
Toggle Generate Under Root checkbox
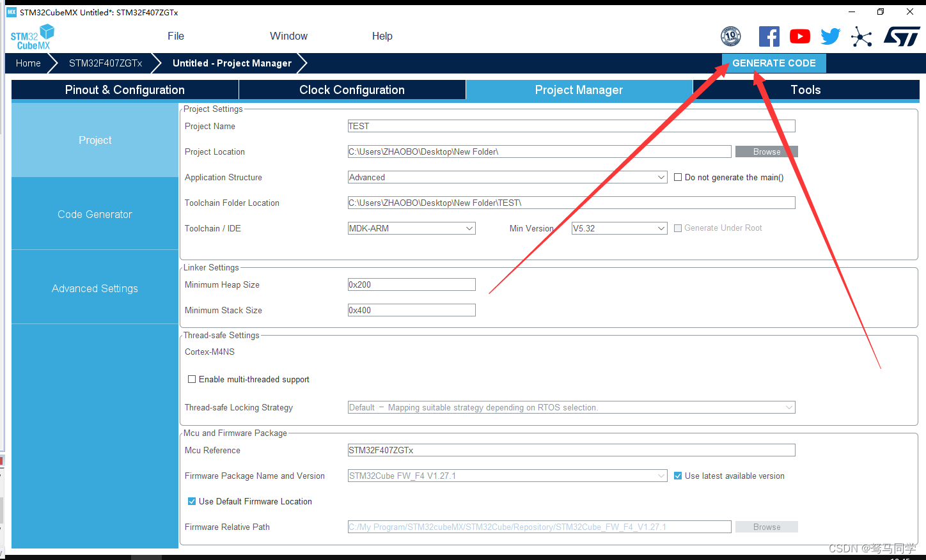click(678, 228)
